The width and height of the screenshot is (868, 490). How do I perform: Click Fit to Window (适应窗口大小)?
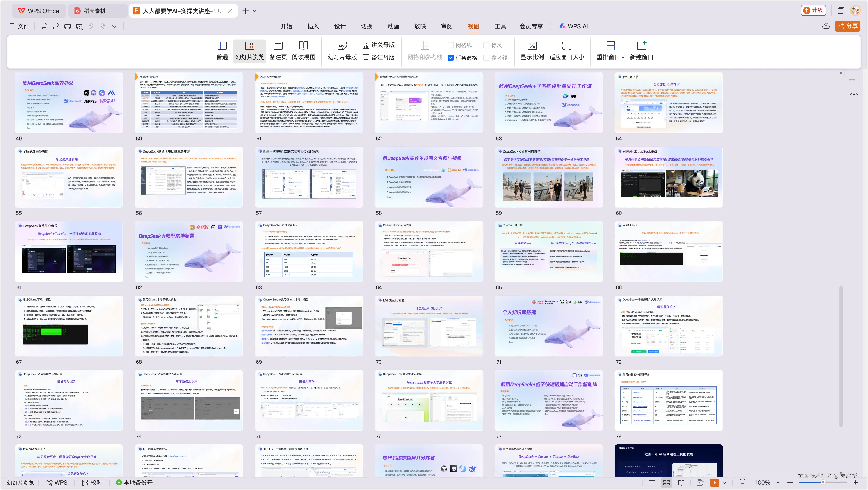[x=567, y=51]
